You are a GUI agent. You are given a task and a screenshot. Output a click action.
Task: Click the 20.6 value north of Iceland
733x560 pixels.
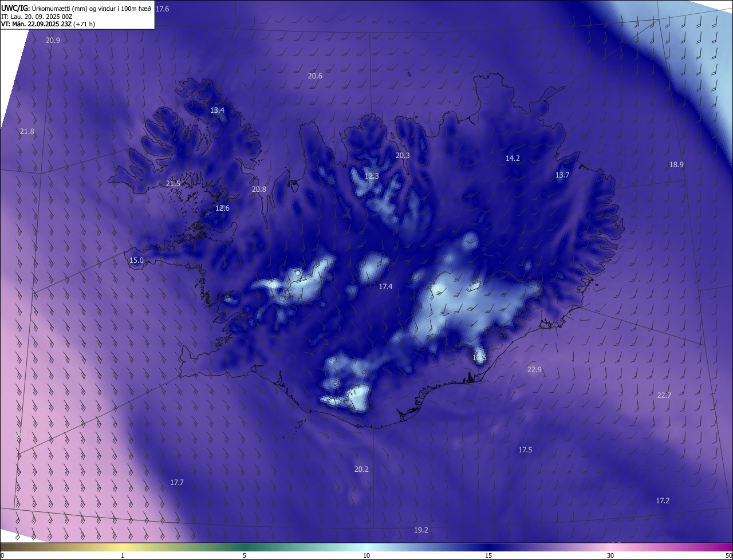click(x=315, y=76)
